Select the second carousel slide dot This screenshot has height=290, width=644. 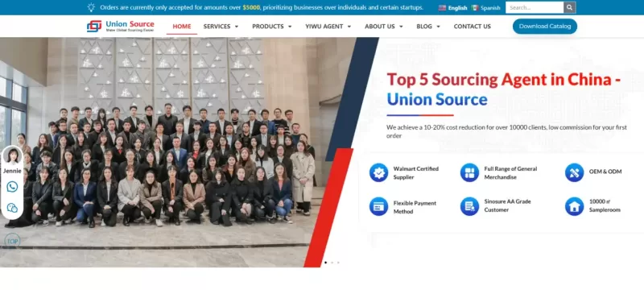332,262
